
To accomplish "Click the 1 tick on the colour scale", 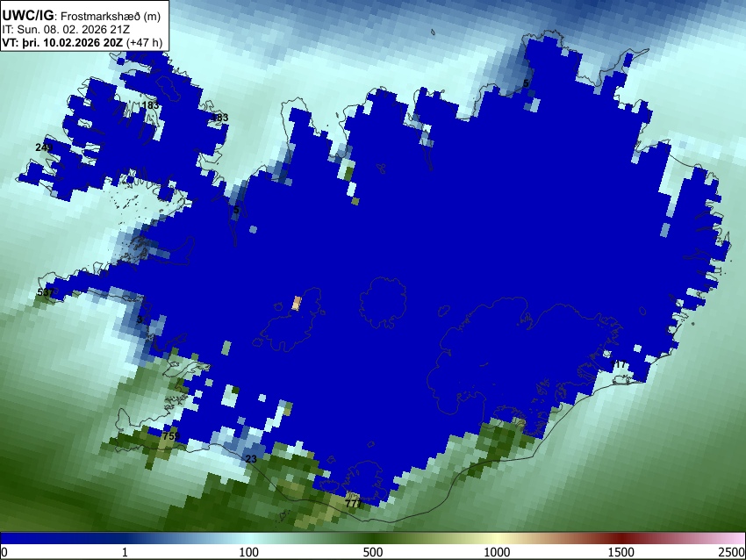I will 125,552.
